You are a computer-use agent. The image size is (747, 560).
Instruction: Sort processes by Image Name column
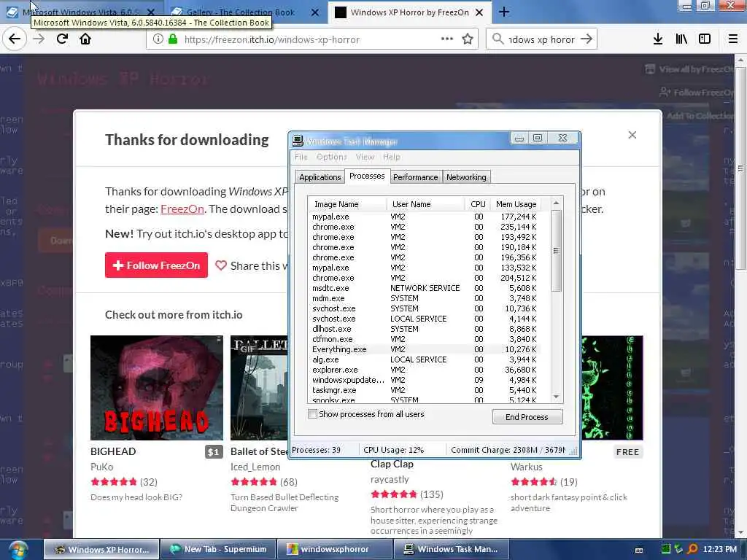tap(347, 204)
